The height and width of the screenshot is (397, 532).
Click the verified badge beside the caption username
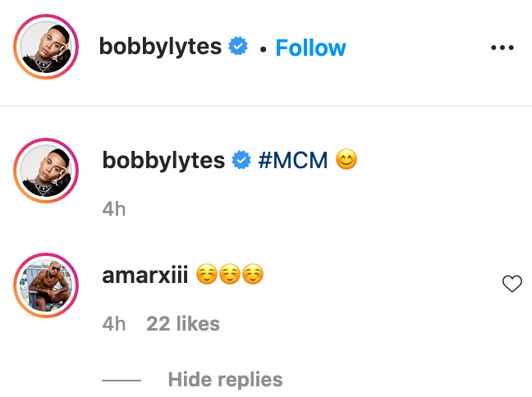pos(241,161)
